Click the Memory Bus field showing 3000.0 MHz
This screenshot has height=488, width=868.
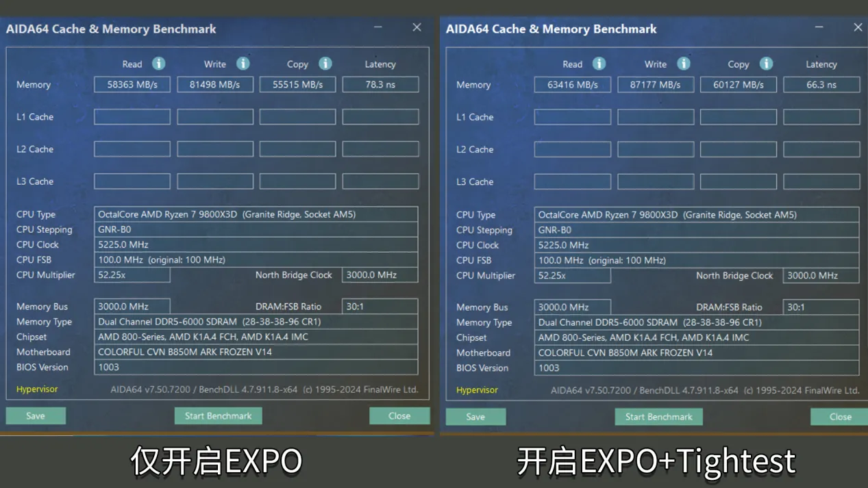132,306
